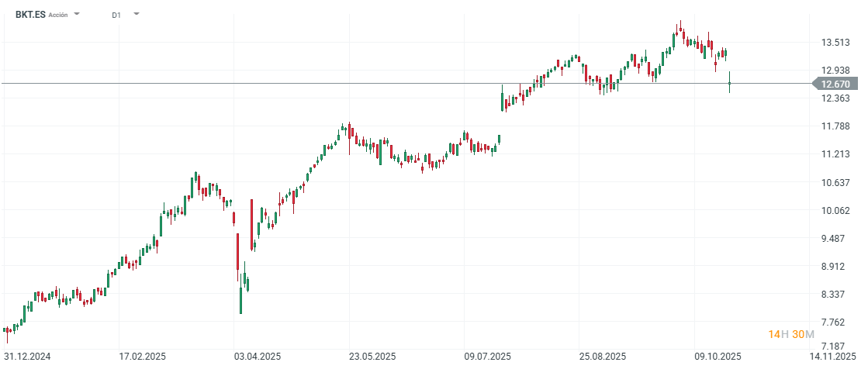Expand the D1 timeframe dropdown arrow
Screen dimensions: 868x369
point(137,14)
